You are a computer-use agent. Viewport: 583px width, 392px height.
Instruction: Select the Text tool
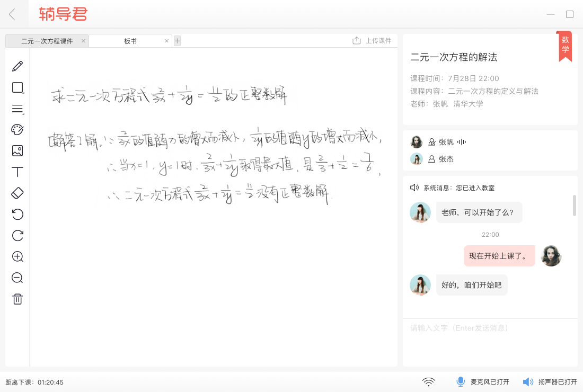[17, 172]
